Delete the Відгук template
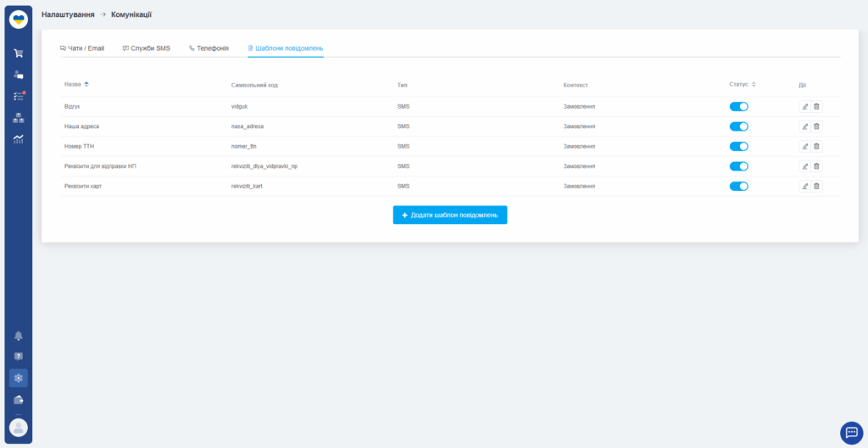Screen dimensions: 868x448 coord(816,106)
